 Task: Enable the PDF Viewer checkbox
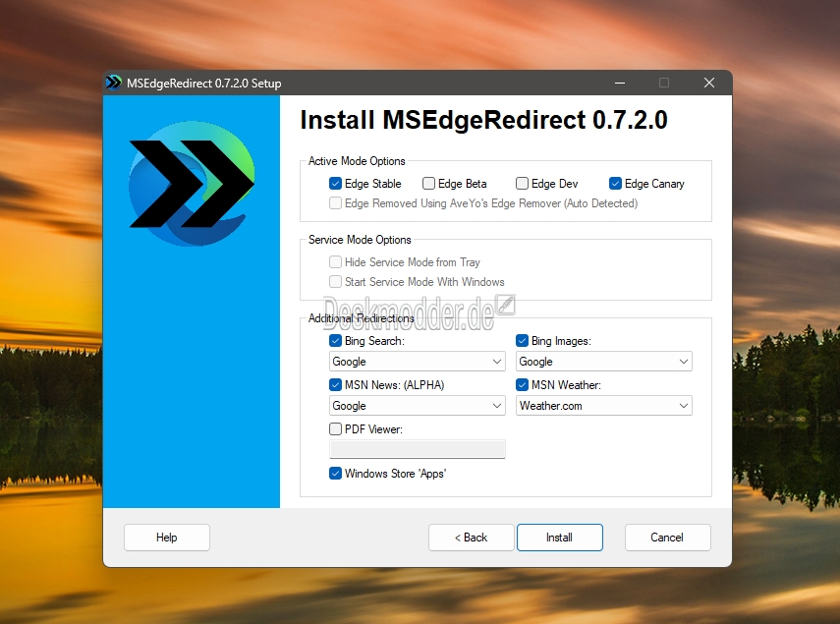pyautogui.click(x=335, y=429)
